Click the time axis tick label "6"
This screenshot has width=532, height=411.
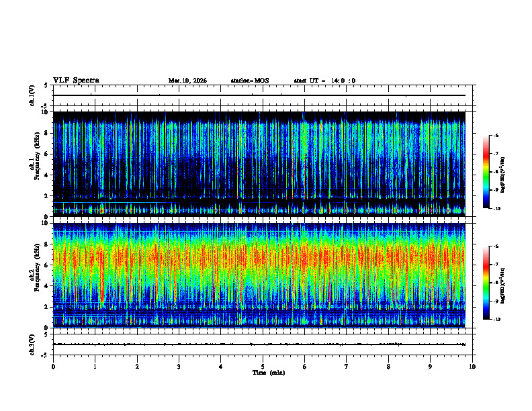(305, 367)
